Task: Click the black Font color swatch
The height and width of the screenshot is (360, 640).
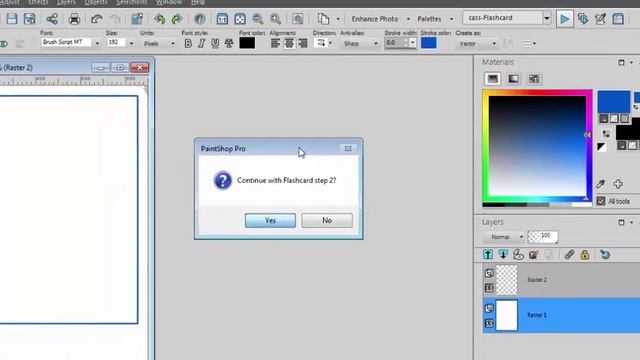Action: (x=247, y=43)
